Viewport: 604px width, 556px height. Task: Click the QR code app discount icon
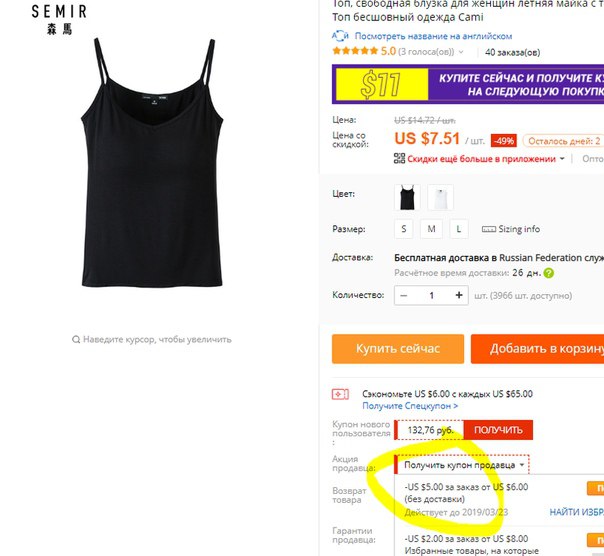coord(399,158)
